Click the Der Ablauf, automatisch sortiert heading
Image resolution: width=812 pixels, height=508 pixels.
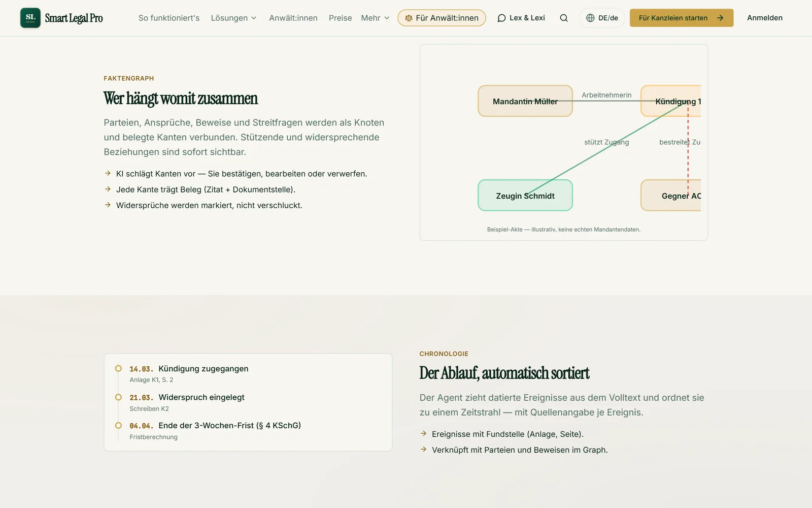[504, 373]
